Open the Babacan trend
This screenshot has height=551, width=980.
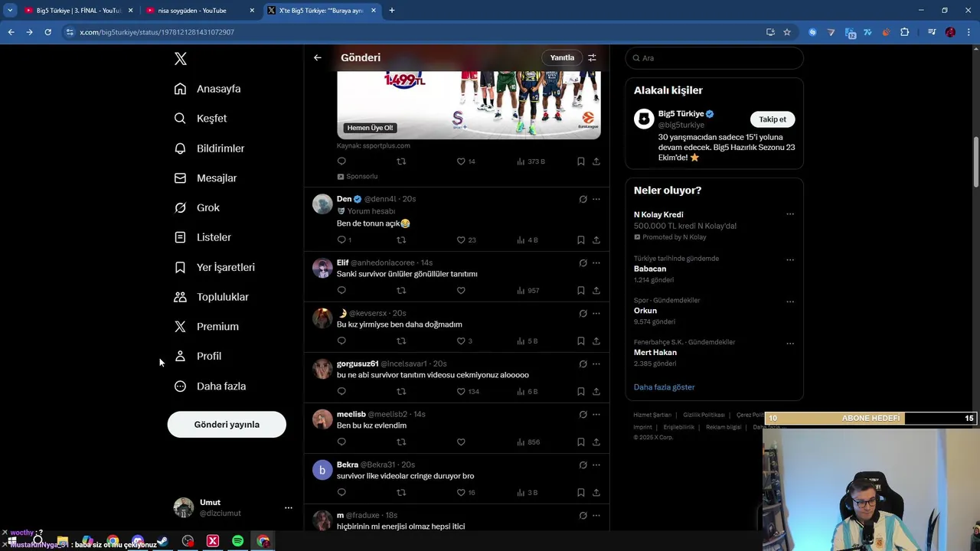coord(714,269)
